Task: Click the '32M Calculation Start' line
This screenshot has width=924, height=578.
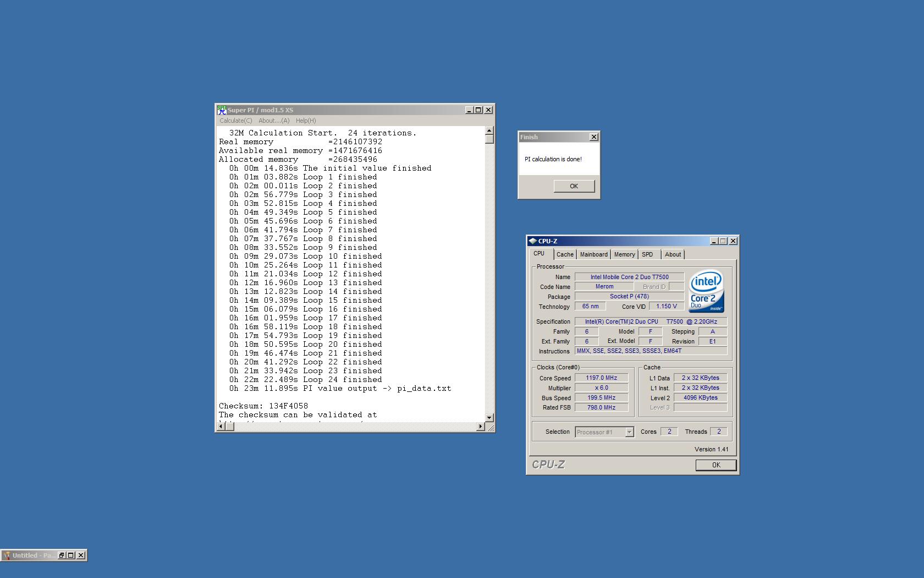Action: 323,133
